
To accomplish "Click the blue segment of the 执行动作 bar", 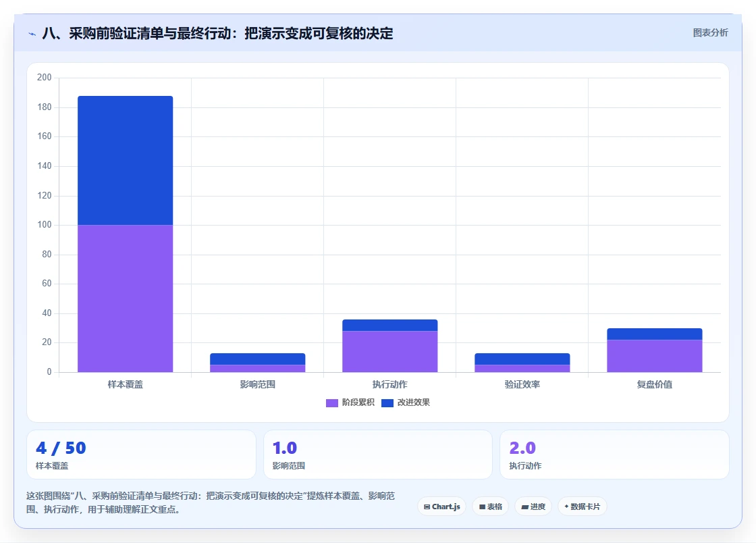I will 390,326.
